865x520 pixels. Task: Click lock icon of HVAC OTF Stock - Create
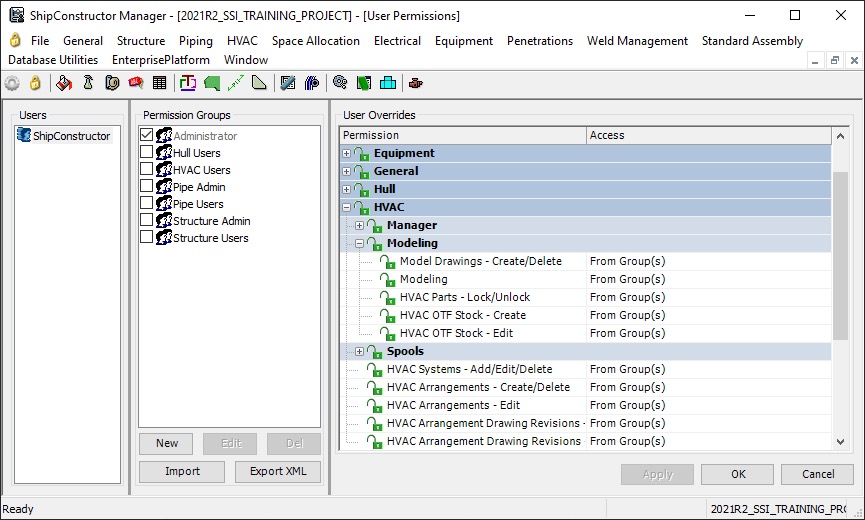pos(388,315)
